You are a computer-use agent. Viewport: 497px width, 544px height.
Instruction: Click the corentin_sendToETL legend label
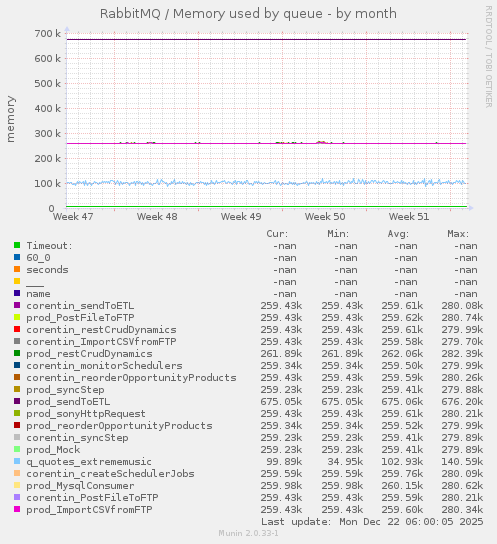pos(80,306)
